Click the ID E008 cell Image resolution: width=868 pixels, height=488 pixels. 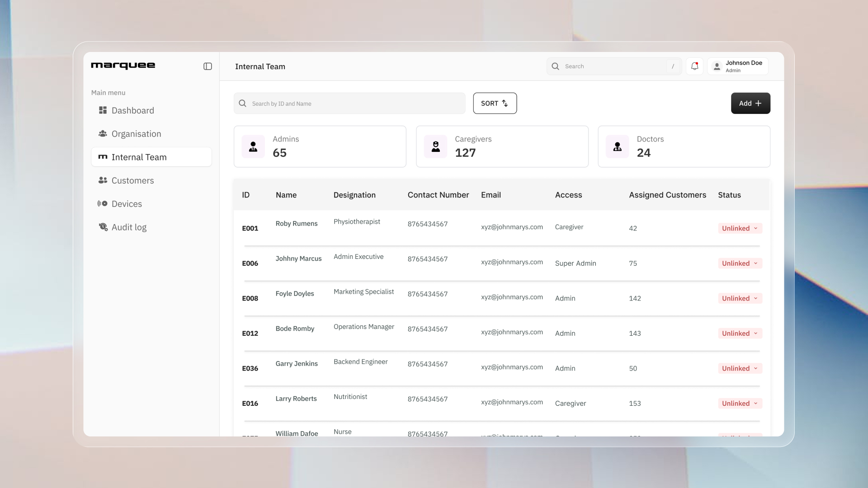(x=250, y=298)
